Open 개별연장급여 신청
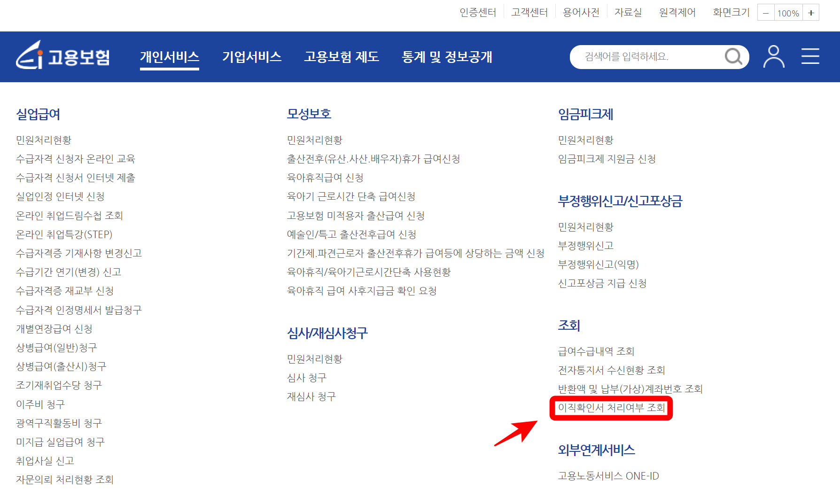The image size is (840, 504). pos(54,329)
